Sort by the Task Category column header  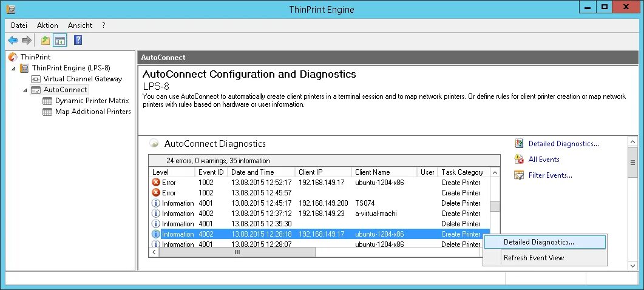464,172
